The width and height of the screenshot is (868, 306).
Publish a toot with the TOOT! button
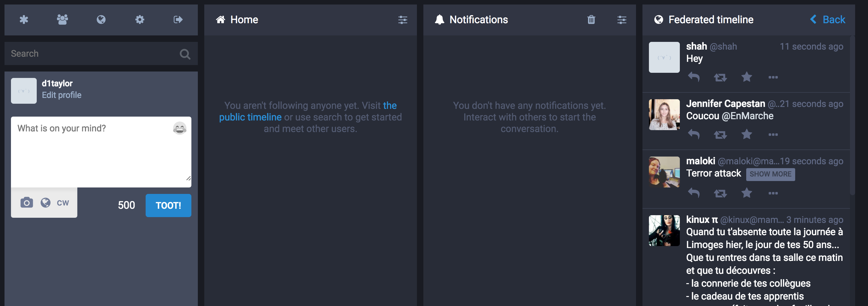pos(168,205)
